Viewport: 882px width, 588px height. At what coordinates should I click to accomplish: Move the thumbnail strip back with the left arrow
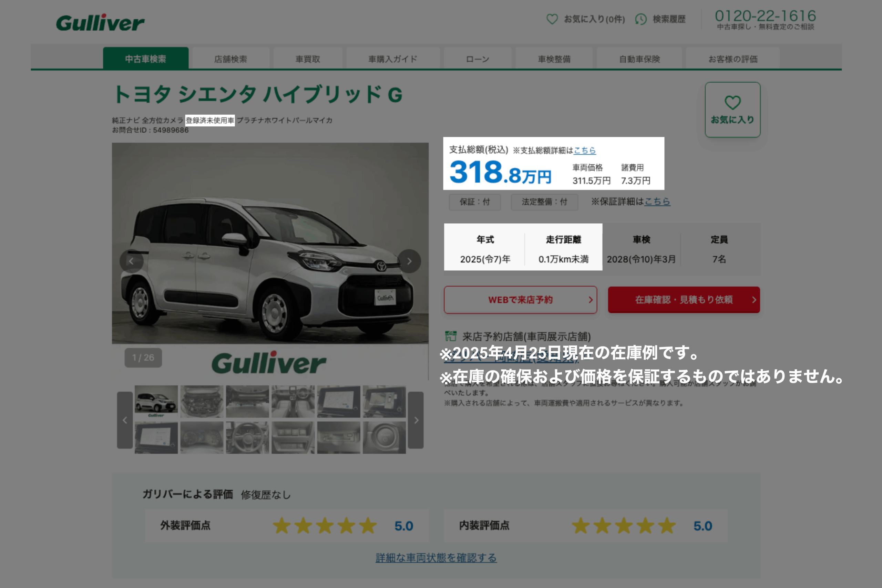click(125, 420)
